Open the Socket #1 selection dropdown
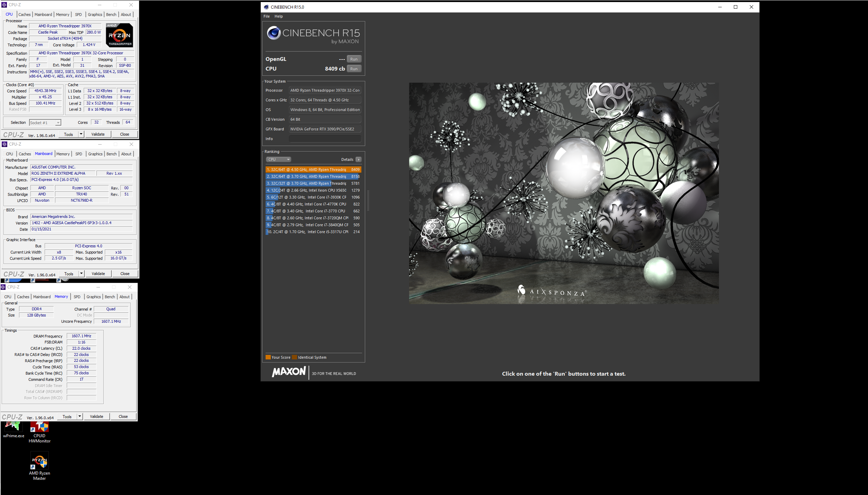Screen dimensions: 868x495 tap(45, 122)
